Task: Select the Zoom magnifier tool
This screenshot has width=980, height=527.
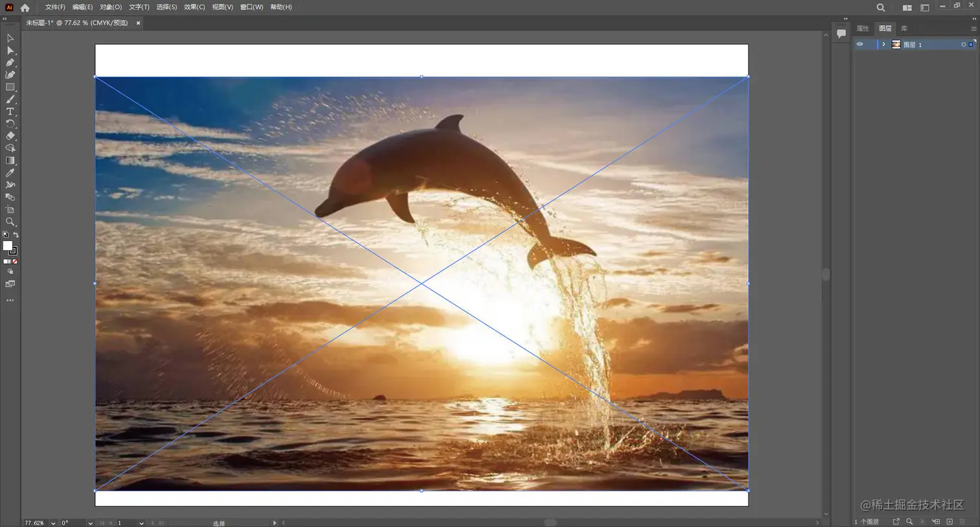Action: 10,222
